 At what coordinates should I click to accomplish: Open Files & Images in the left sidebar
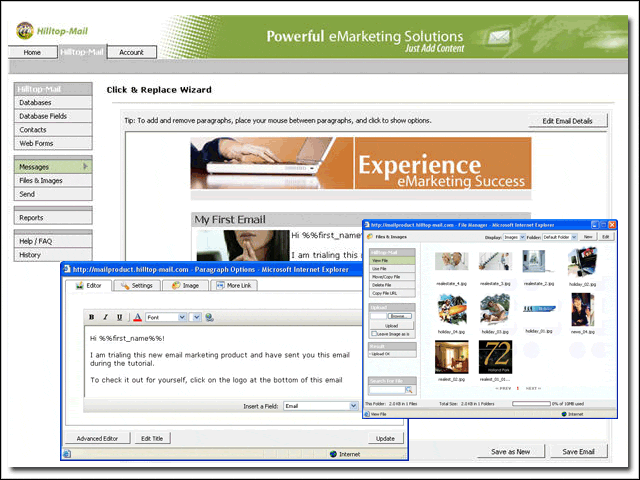click(x=53, y=180)
